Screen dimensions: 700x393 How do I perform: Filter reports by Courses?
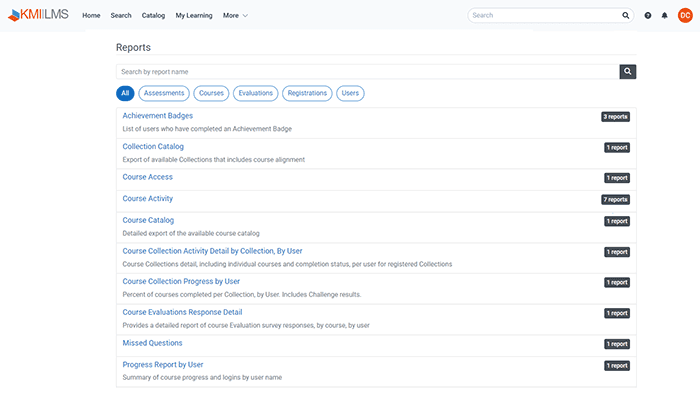[x=211, y=93]
